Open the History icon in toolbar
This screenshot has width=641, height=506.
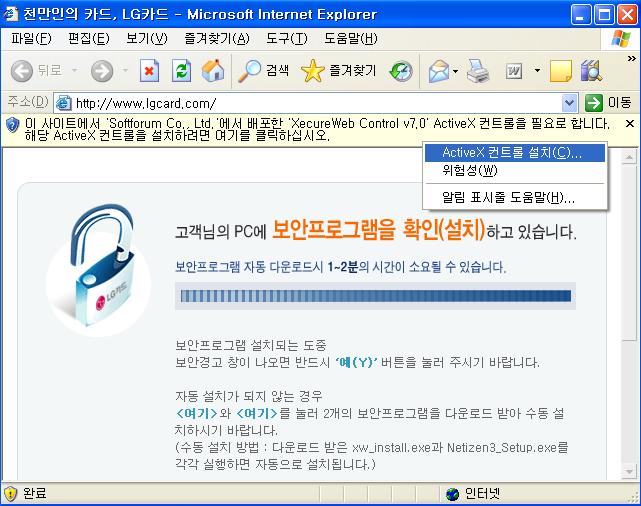(x=401, y=71)
